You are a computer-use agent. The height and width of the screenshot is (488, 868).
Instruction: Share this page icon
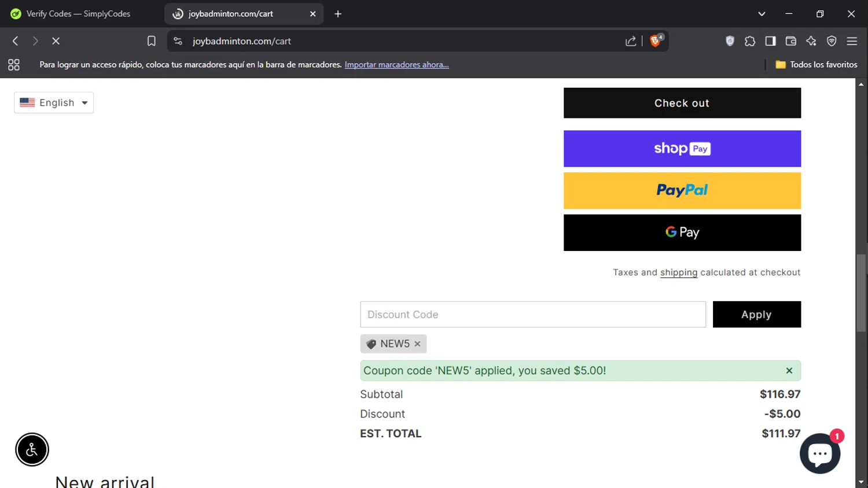pyautogui.click(x=631, y=41)
